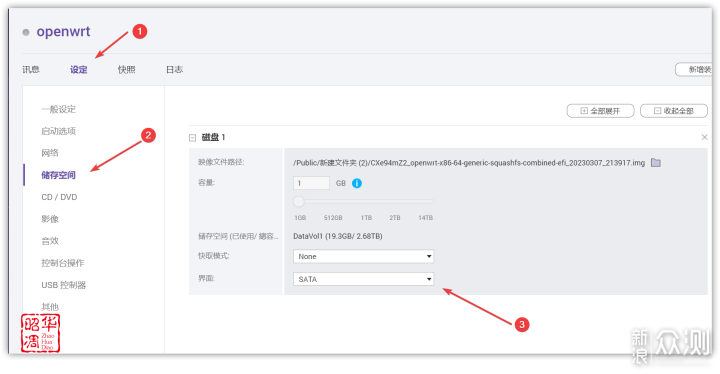Open the cache mode None dropdown

pyautogui.click(x=363, y=256)
